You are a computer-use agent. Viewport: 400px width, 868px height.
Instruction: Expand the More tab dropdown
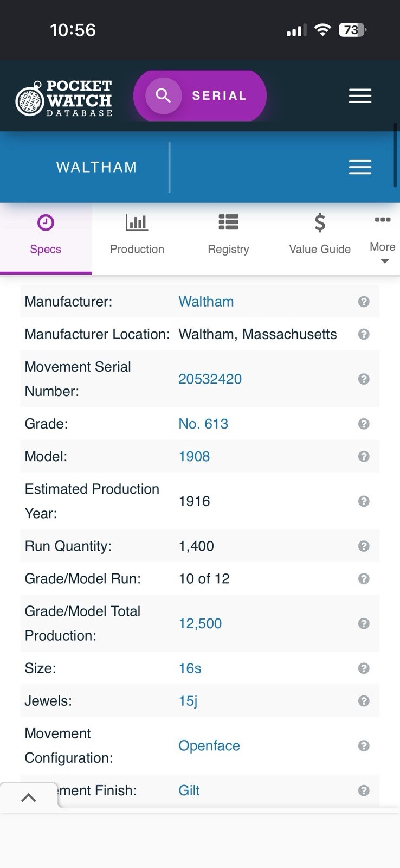click(383, 238)
